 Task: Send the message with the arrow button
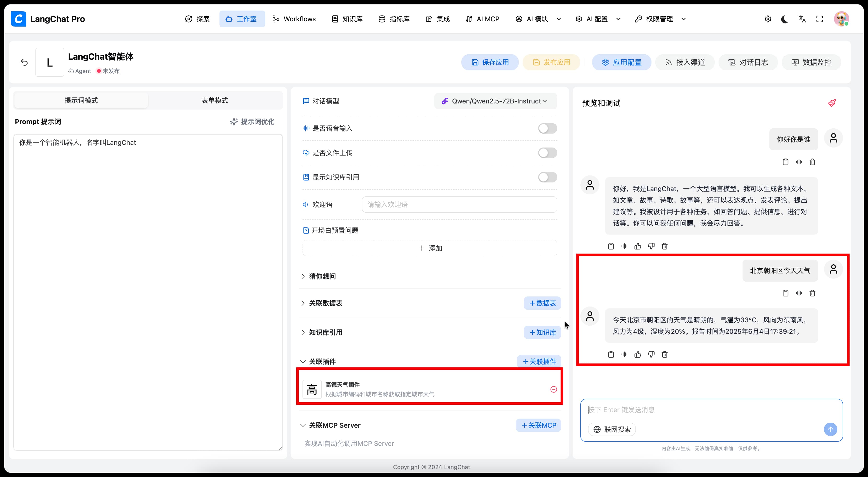[831, 430]
